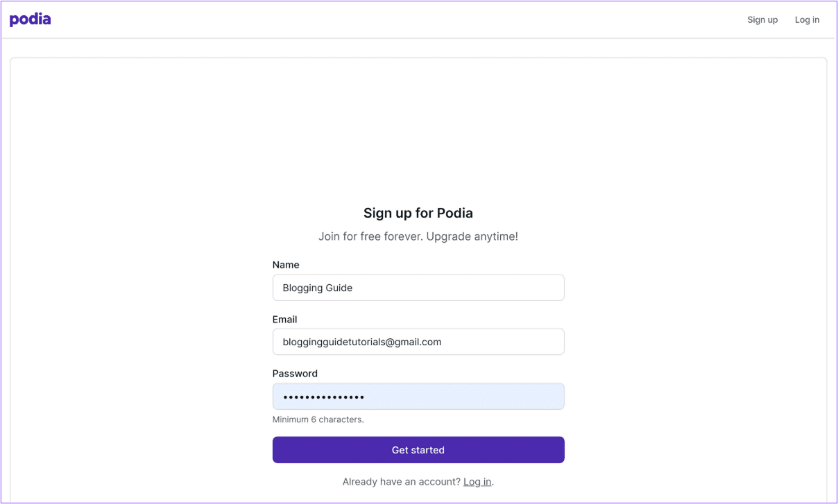Click the word Guide in the Name field

(x=339, y=288)
